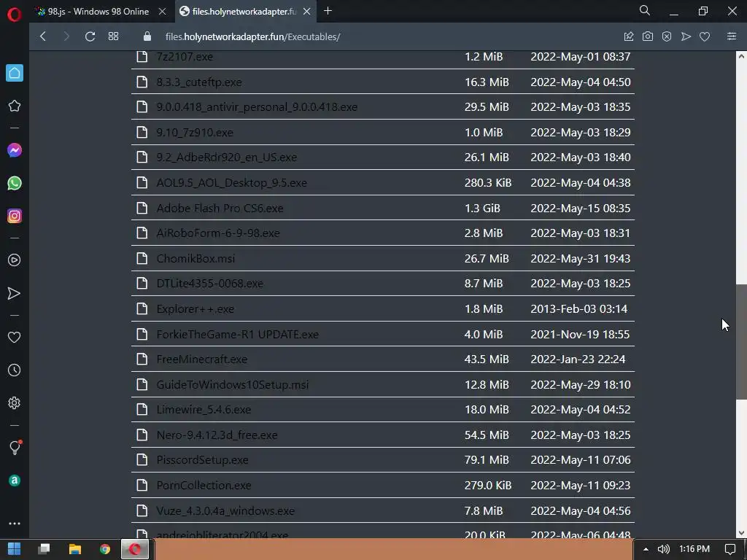The width and height of the screenshot is (747, 560).
Task: Open the bookmarks star in the sidebar
Action: [15, 106]
